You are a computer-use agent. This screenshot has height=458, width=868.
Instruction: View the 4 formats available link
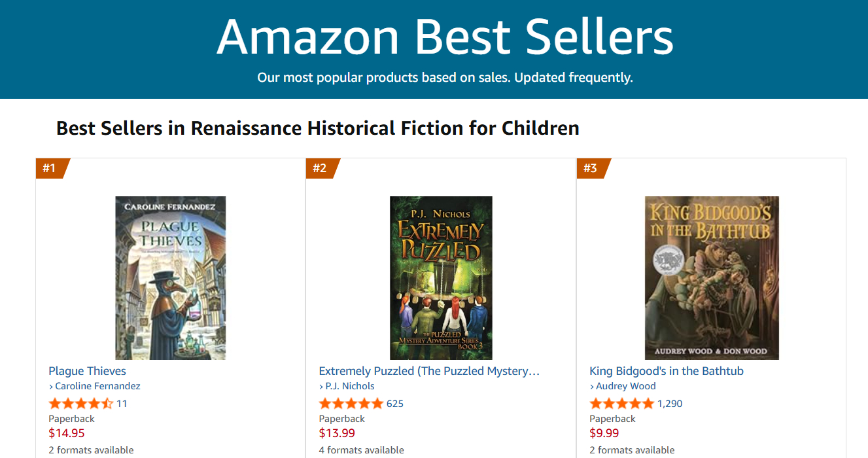tap(361, 450)
